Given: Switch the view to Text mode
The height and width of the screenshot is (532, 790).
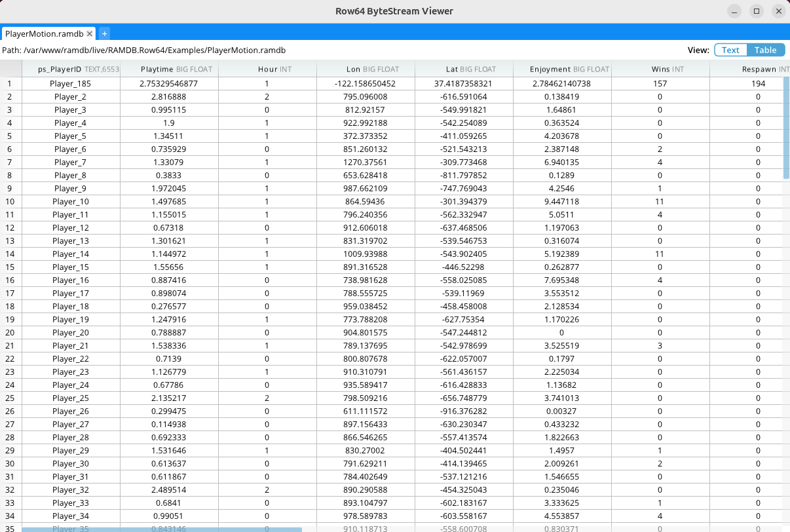Looking at the screenshot, I should click(730, 50).
